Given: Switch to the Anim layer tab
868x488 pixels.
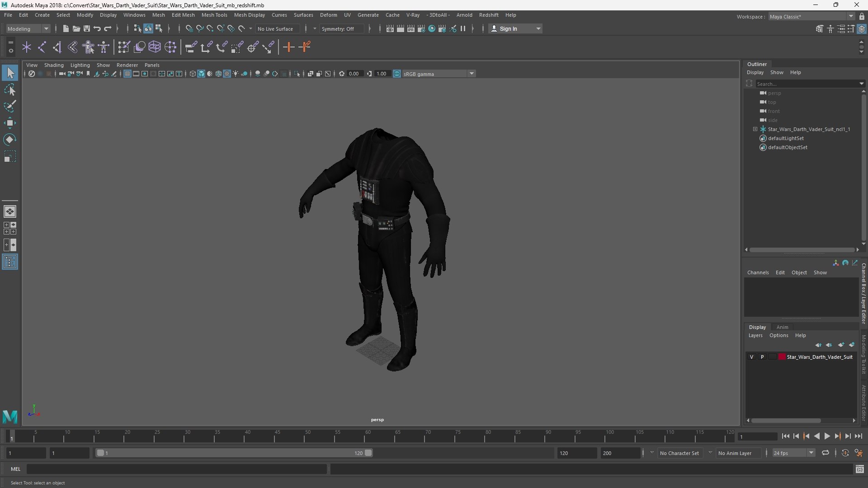Looking at the screenshot, I should coord(782,327).
